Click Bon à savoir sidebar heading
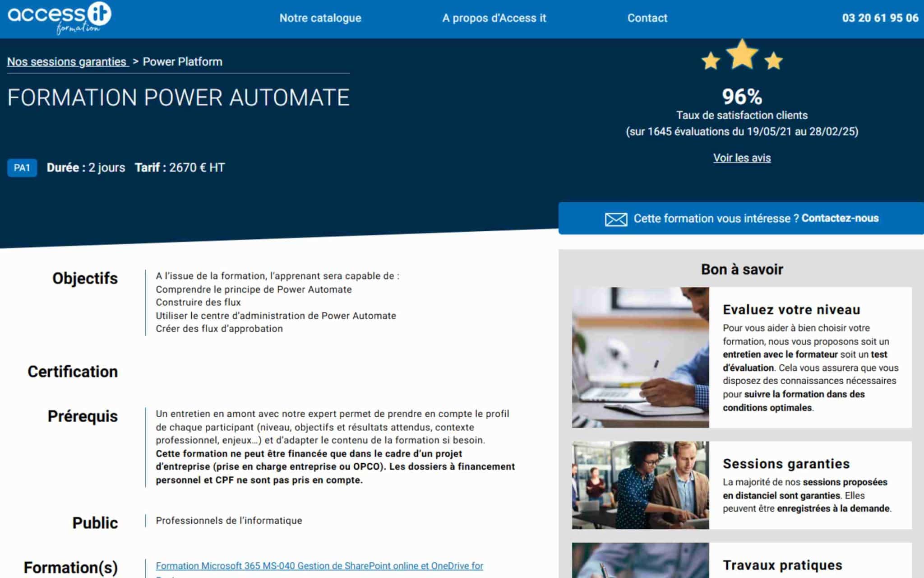The height and width of the screenshot is (578, 924). [742, 270]
